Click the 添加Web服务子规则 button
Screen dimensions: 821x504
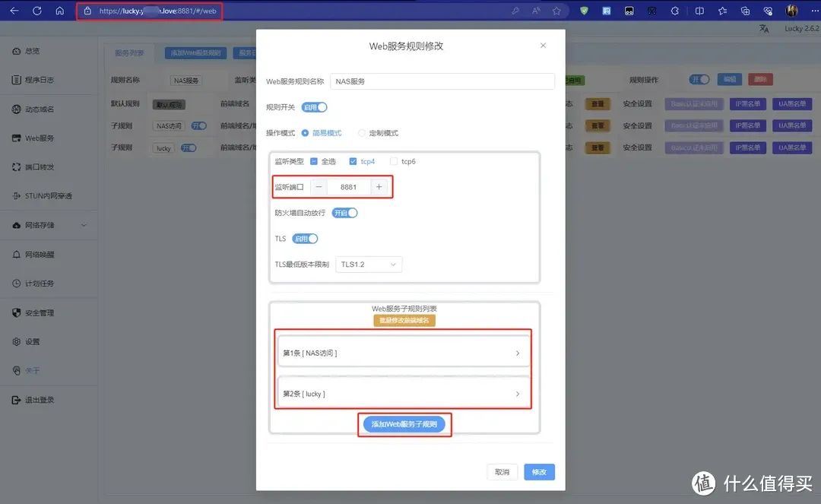[404, 424]
